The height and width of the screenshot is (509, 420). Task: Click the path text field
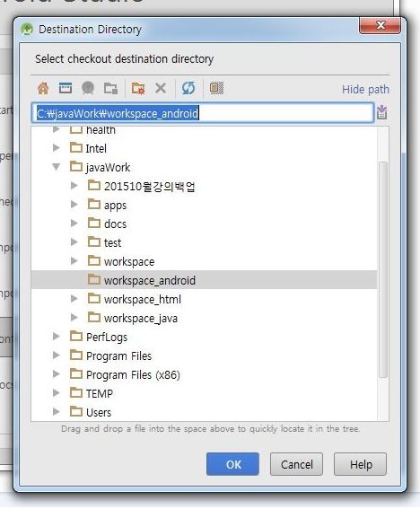pyautogui.click(x=203, y=113)
